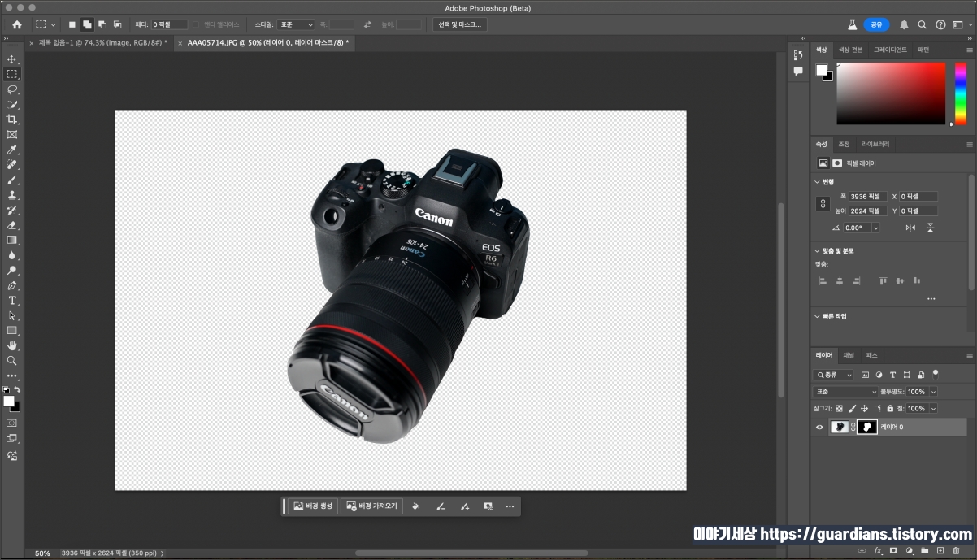The width and height of the screenshot is (977, 560).
Task: Open the layer blend mode 표준 dropdown
Action: click(x=846, y=392)
